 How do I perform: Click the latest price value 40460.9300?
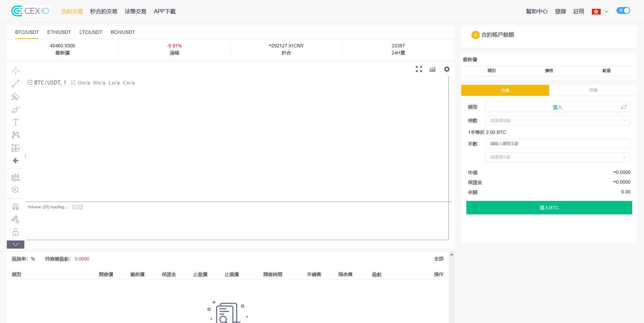(63, 46)
